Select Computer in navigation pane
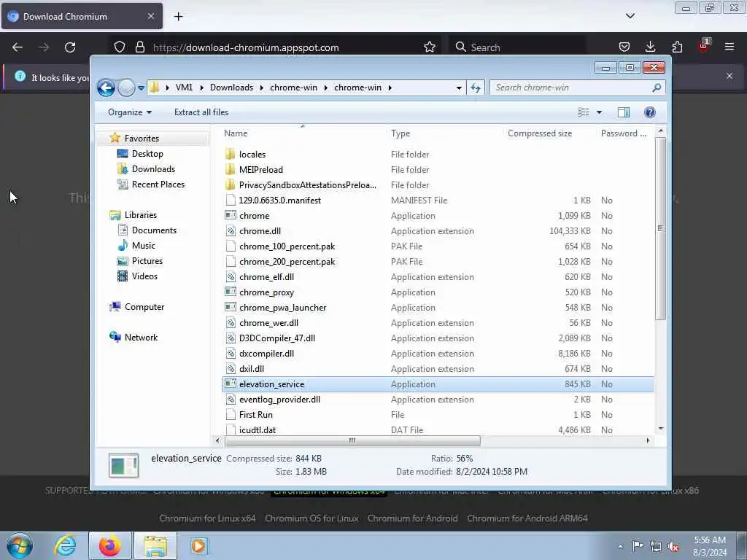The height and width of the screenshot is (560, 747). 144,307
